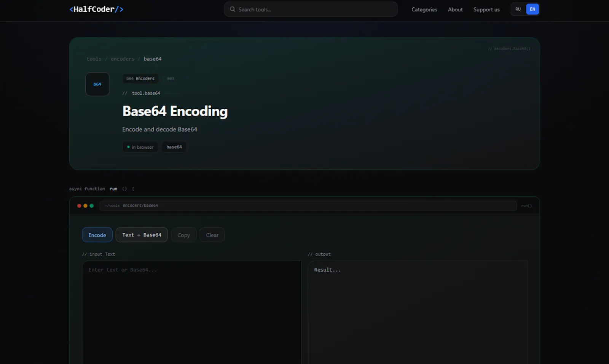Click into the input Text area

(191, 312)
